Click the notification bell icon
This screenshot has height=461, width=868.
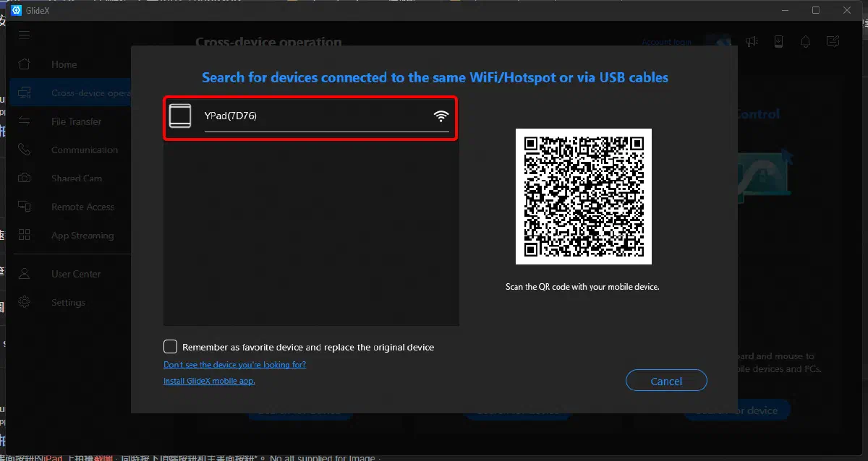(x=805, y=42)
